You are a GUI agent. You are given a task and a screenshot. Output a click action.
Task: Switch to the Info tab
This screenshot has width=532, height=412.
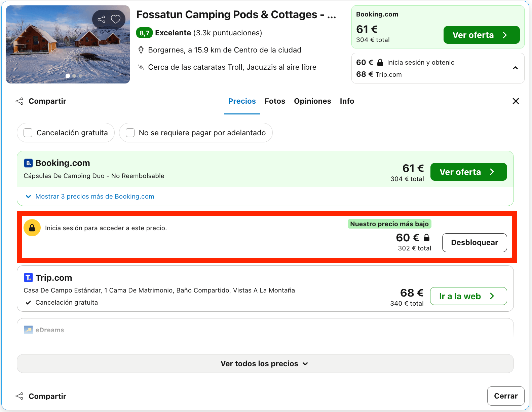point(347,101)
